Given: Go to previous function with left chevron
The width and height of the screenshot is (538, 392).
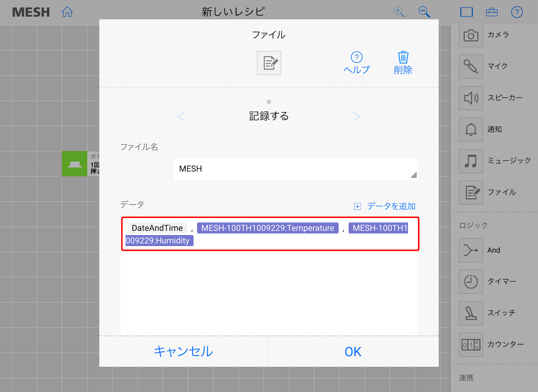Looking at the screenshot, I should click(181, 117).
